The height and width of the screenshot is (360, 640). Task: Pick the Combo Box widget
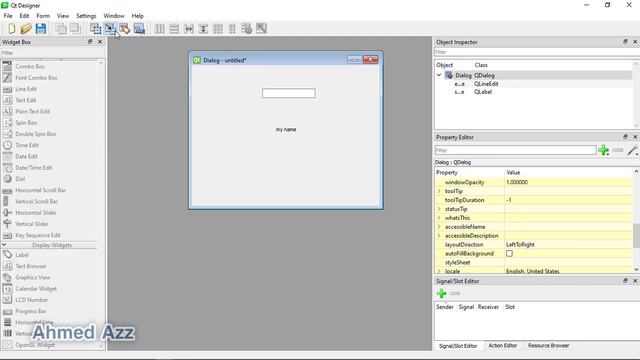(x=30, y=66)
